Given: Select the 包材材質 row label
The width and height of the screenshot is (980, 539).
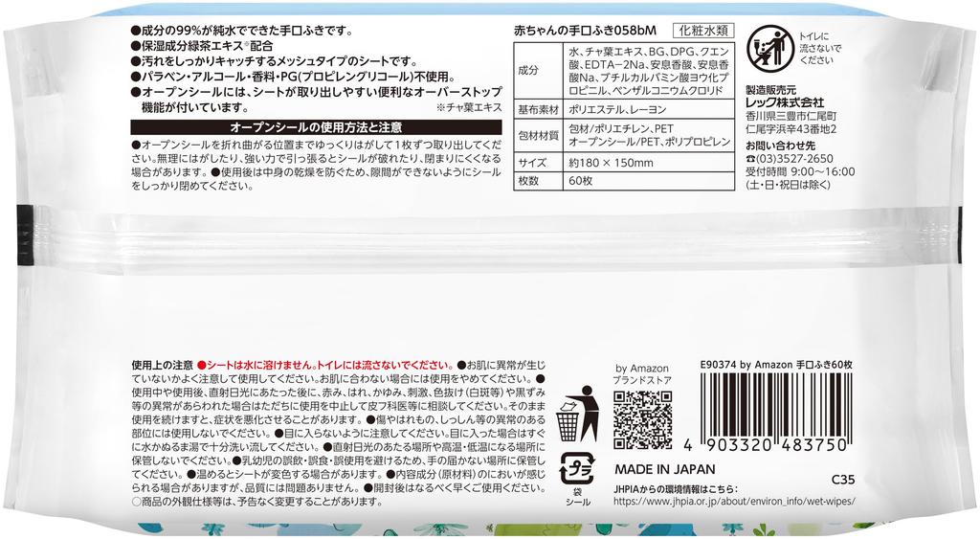Looking at the screenshot, I should [x=538, y=135].
